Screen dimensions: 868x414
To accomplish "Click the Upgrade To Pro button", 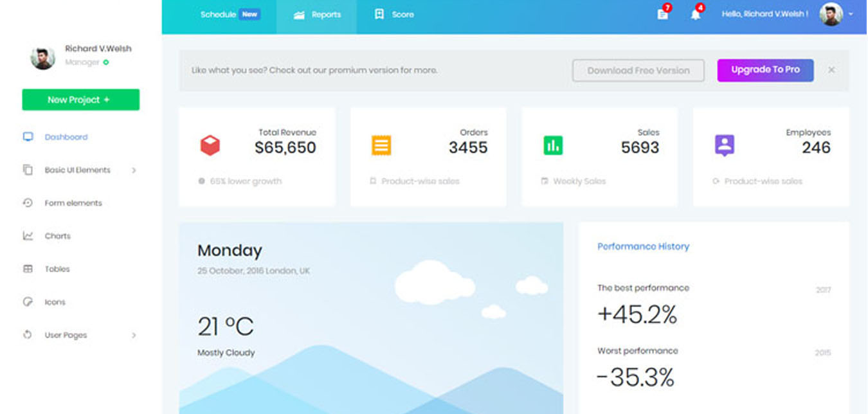I will tap(765, 70).
